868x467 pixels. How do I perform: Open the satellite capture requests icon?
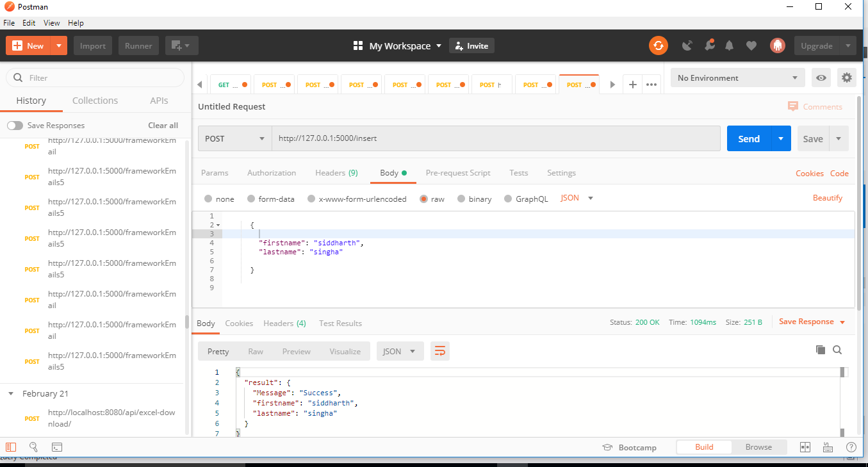pyautogui.click(x=687, y=45)
